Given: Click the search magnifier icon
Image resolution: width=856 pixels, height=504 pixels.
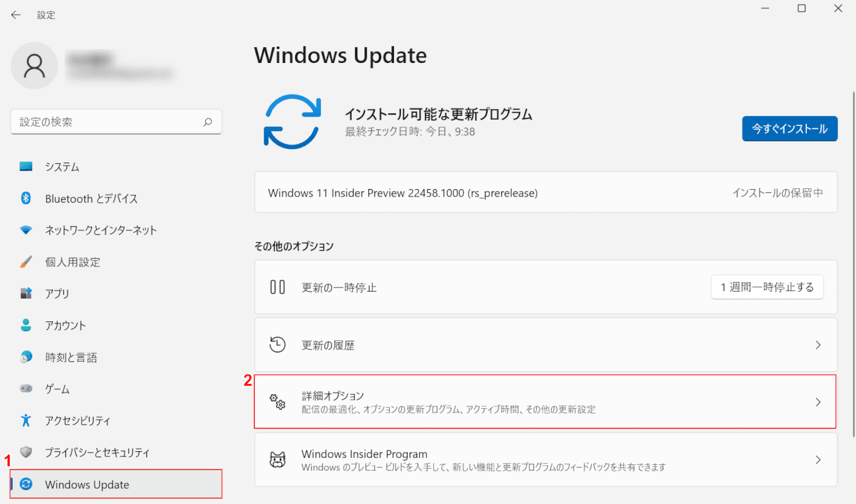Looking at the screenshot, I should [x=207, y=122].
